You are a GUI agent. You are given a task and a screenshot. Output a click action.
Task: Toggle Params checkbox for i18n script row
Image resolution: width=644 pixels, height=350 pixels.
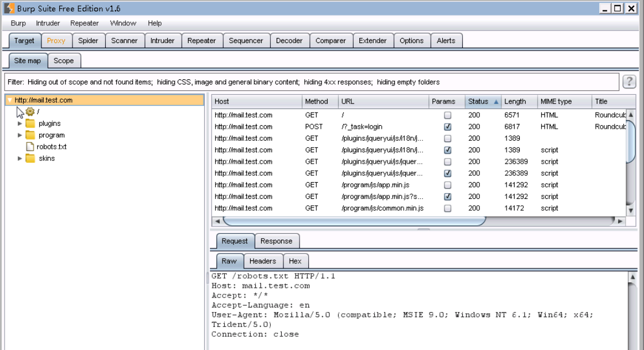[448, 150]
